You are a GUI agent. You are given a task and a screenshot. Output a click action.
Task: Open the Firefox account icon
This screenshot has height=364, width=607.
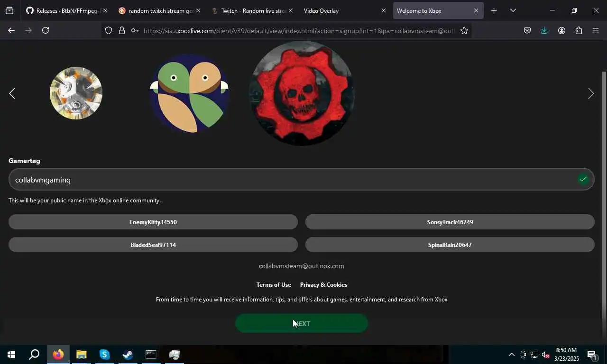[x=561, y=30]
